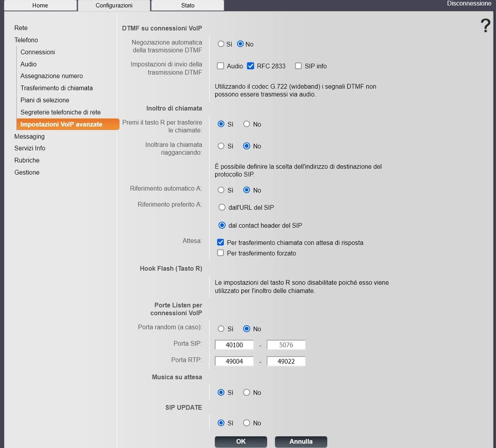Screen dimensions: 496x448
Task: Focus the Porta SIP 40100 field
Action: tap(234, 345)
